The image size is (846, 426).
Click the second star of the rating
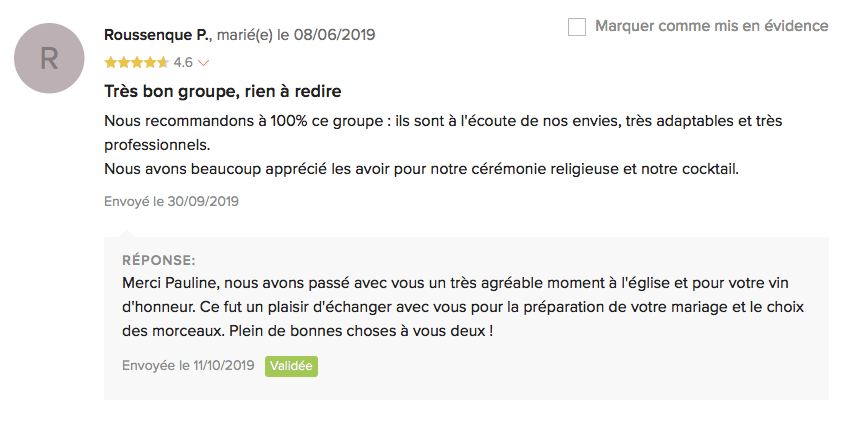coord(123,62)
